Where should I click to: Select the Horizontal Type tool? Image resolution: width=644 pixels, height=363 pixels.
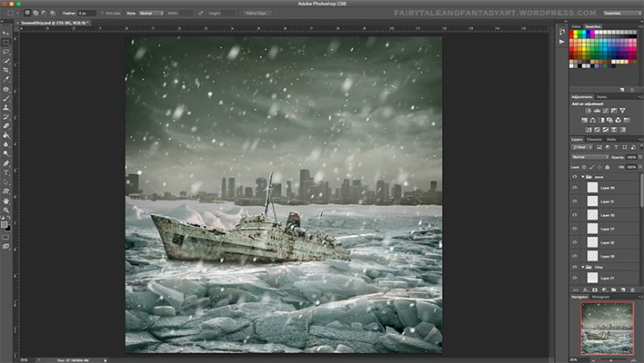click(6, 173)
